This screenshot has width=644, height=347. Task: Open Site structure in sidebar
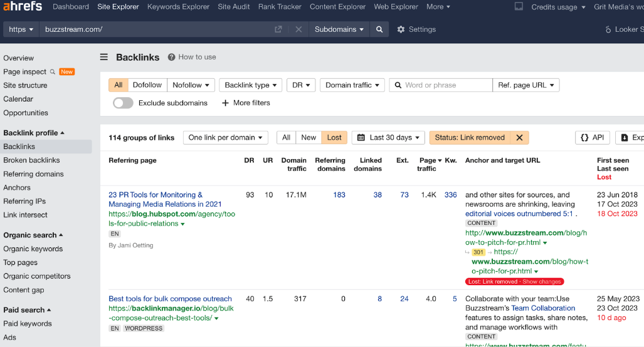point(25,85)
